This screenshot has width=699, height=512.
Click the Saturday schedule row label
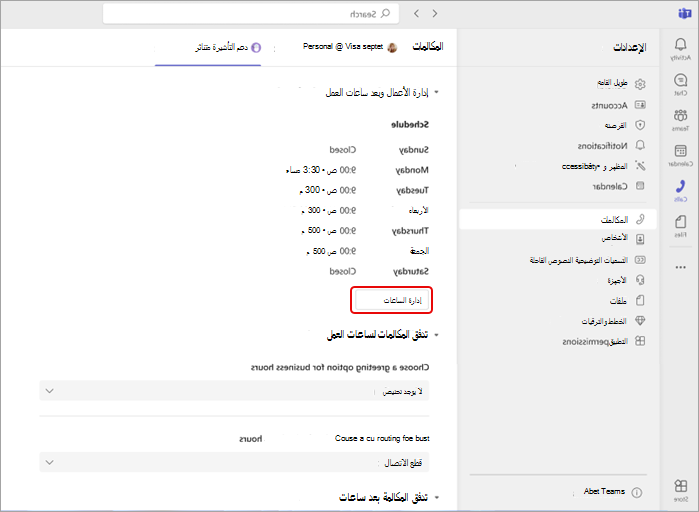click(x=411, y=271)
